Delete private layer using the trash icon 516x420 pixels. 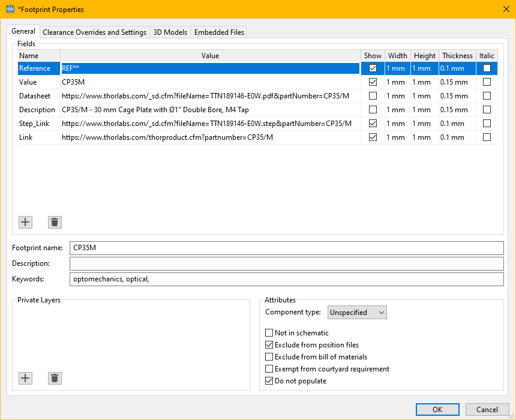click(x=55, y=378)
